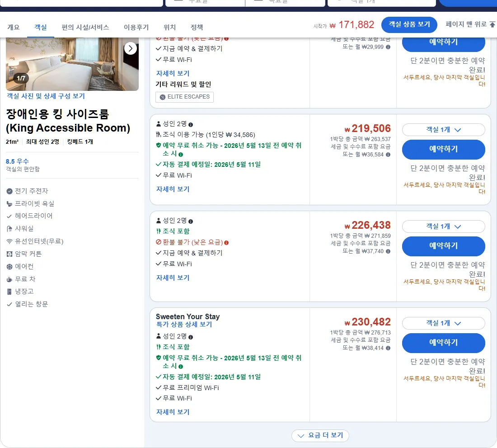
Task: Click the Sweeten Your Stay heading
Action: [x=188, y=317]
